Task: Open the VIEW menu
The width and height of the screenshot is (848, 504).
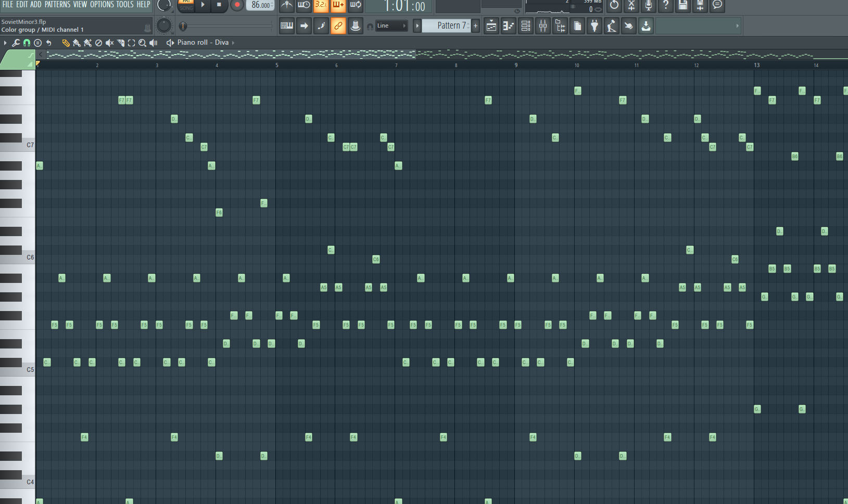Action: point(80,4)
